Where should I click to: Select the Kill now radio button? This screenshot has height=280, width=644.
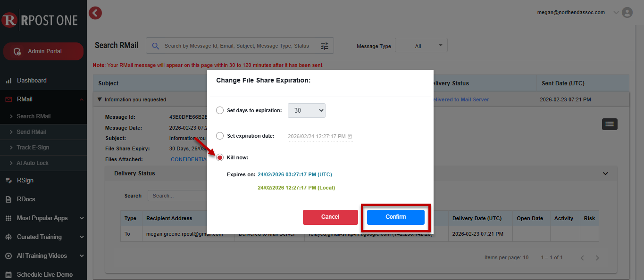[220, 157]
